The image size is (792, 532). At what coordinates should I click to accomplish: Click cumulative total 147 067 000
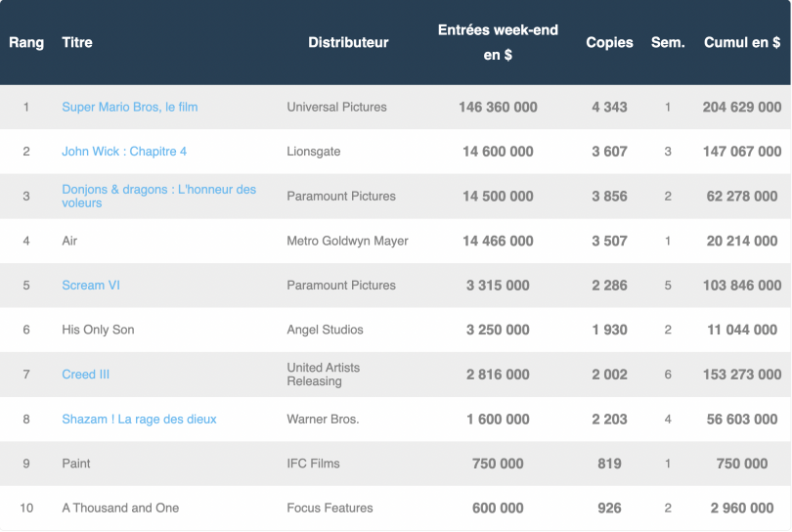point(742,152)
